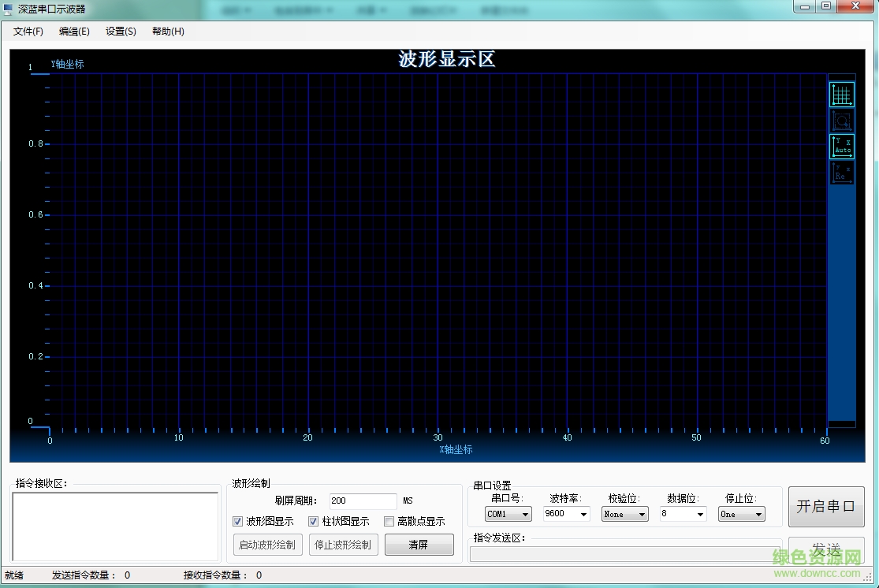The image size is (879, 588).
Task: Open the 串口号 COM1 dropdown
Action: [508, 514]
